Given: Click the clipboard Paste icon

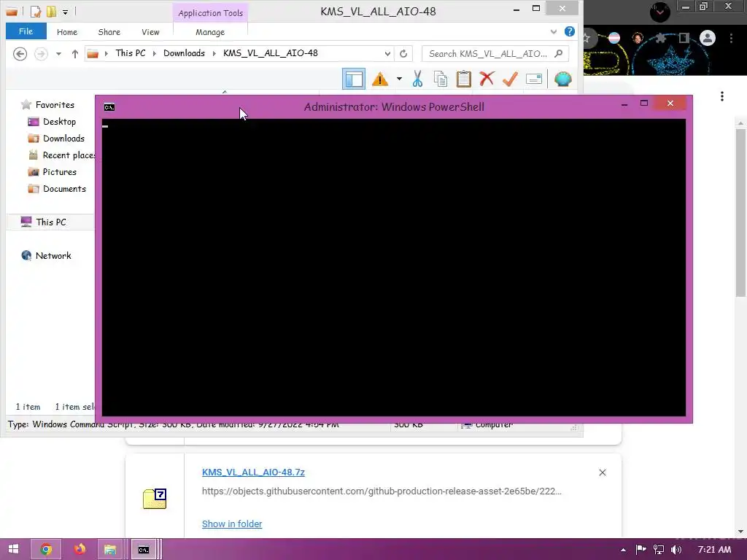Looking at the screenshot, I should 463,79.
